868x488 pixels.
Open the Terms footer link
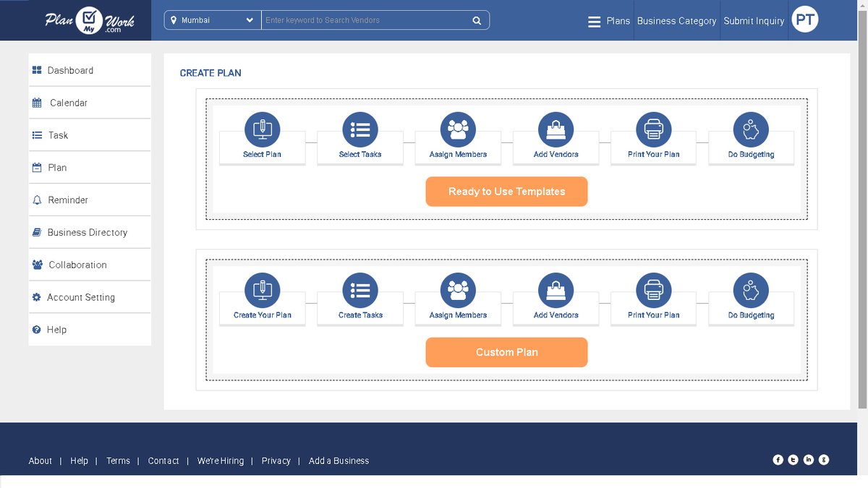118,461
